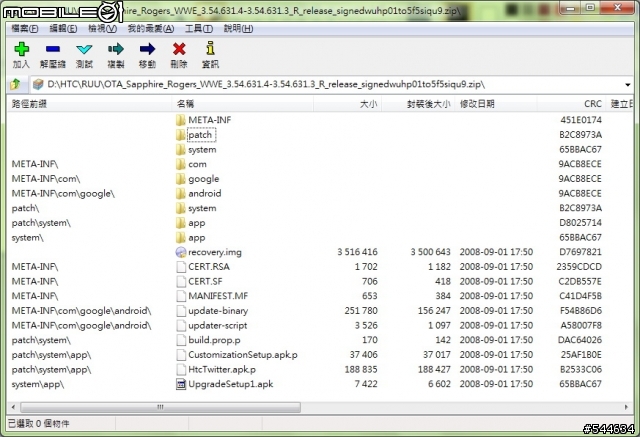The width and height of the screenshot is (640, 437).
Task: Click the scrollbar right arrow
Action: pos(627,407)
